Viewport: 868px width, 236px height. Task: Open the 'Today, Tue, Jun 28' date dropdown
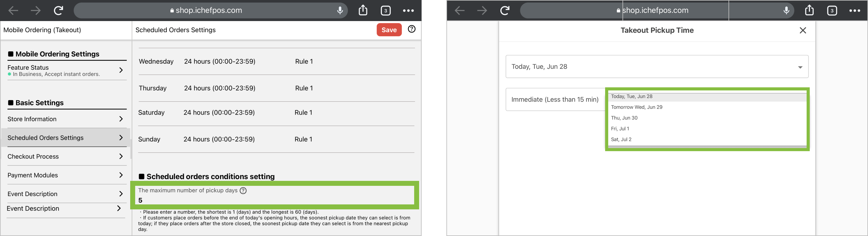[657, 67]
